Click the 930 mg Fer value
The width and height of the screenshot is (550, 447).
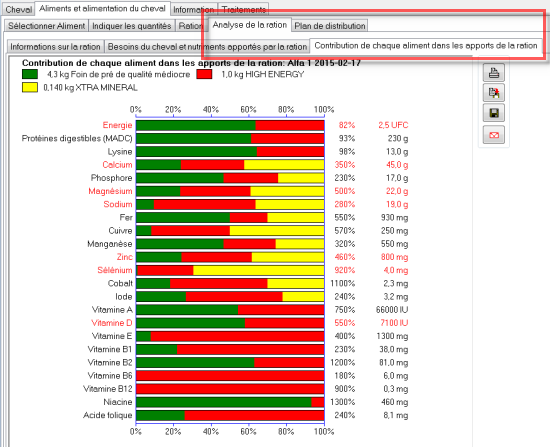pos(395,218)
